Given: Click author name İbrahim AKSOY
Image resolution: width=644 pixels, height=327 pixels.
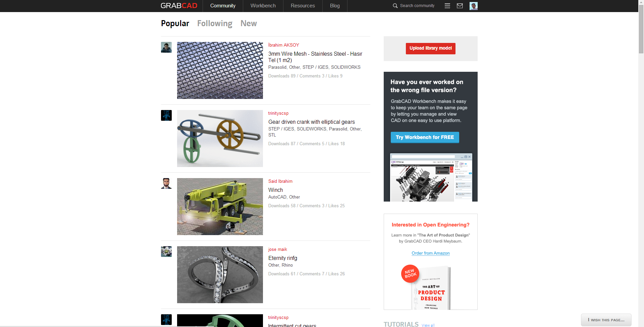Looking at the screenshot, I should click(x=284, y=45).
